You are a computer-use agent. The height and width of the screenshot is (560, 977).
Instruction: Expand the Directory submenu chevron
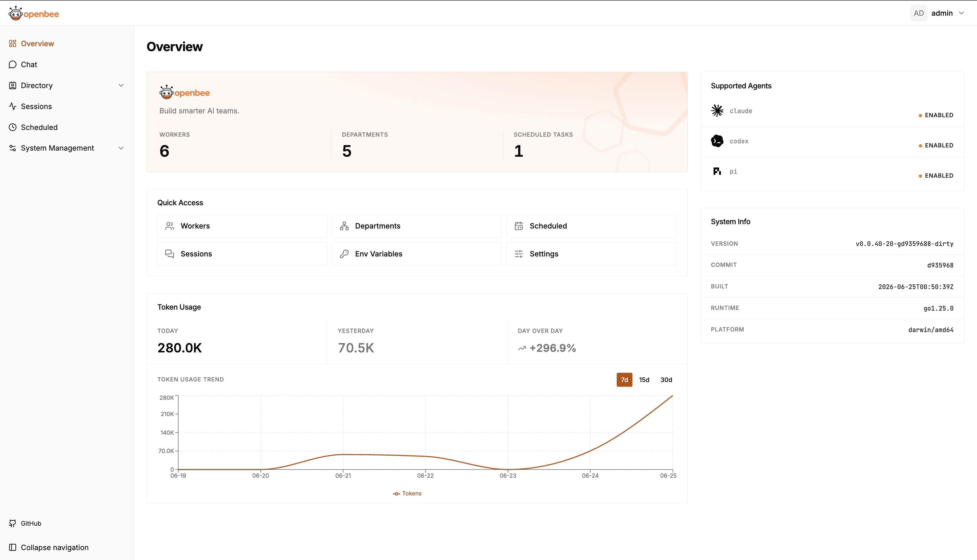(x=121, y=85)
